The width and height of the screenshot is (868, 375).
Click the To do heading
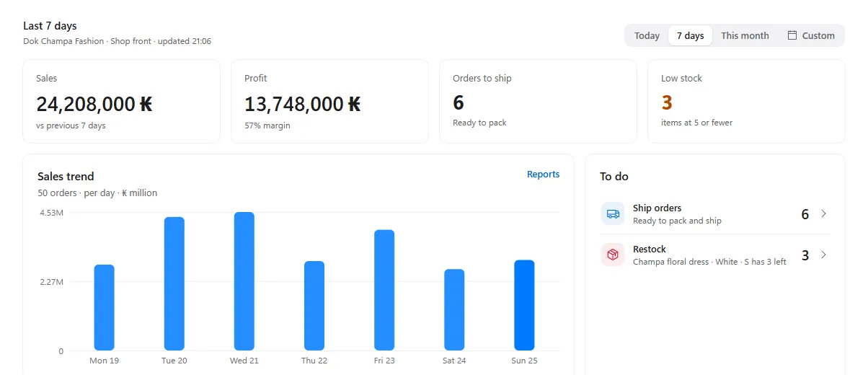(x=614, y=176)
